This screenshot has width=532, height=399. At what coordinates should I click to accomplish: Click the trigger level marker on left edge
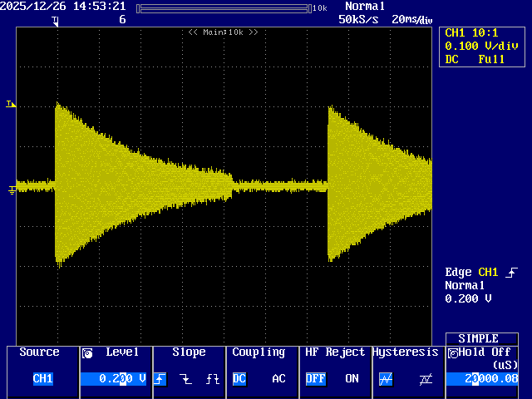(10, 104)
